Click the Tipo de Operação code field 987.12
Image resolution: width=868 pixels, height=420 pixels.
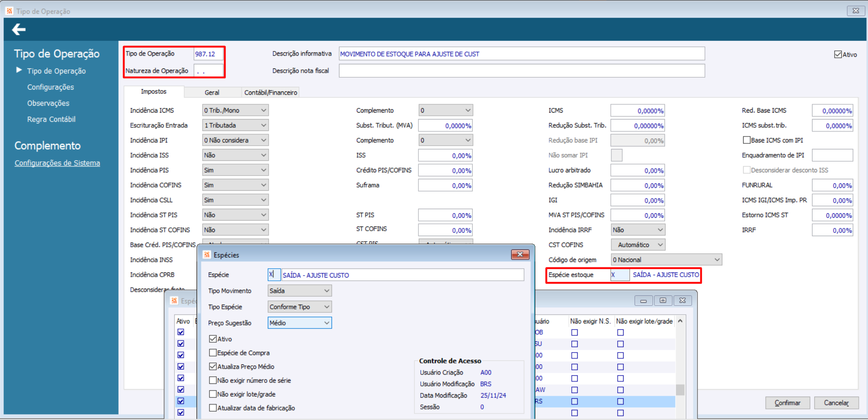pos(209,54)
